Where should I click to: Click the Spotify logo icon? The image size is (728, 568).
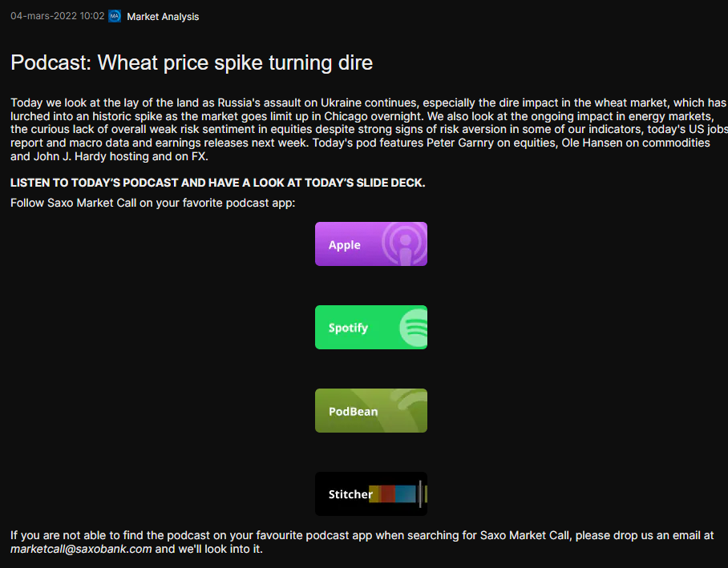point(414,328)
